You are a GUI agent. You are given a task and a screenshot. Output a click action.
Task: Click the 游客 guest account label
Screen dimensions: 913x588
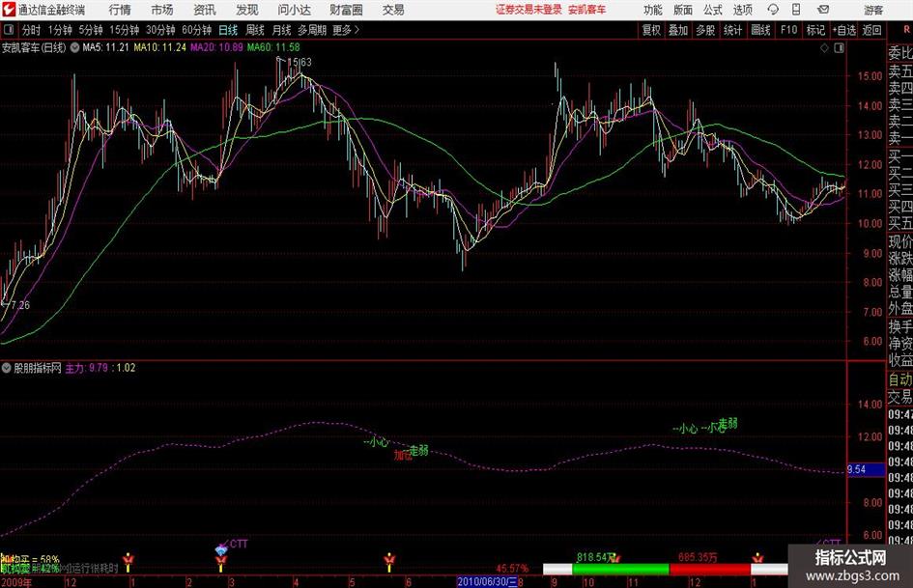click(873, 10)
